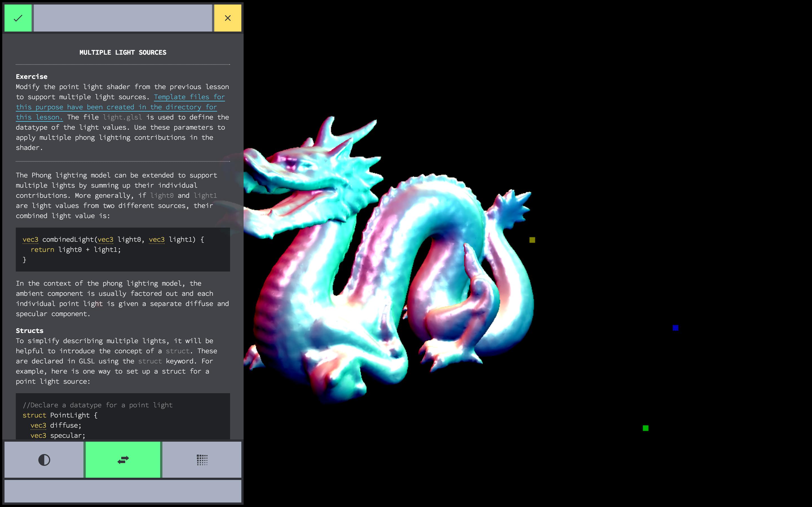Toggle the green swap arrows button
Screen dimensions: 812x507
pos(123,460)
